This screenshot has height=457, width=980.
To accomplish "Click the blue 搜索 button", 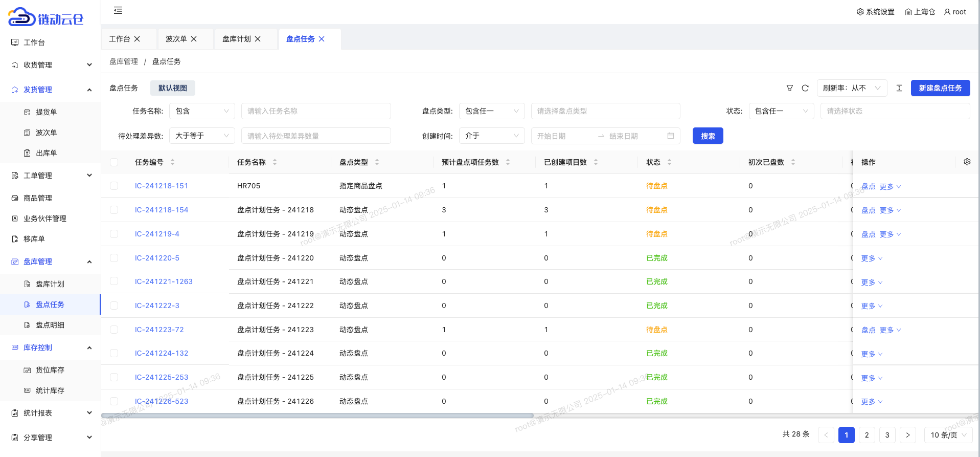I will [708, 136].
